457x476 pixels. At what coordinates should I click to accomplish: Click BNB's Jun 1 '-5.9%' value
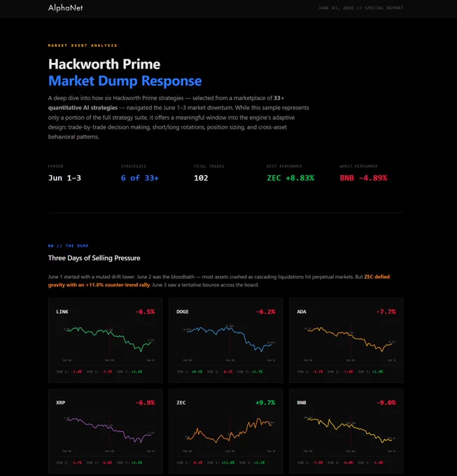point(318,463)
